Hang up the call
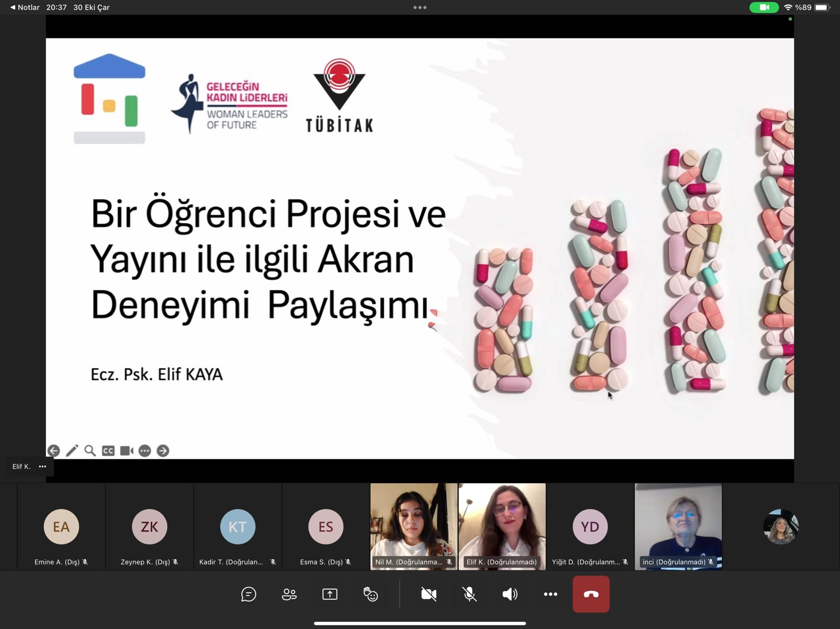Screen dimensions: 840x629 click(591, 594)
